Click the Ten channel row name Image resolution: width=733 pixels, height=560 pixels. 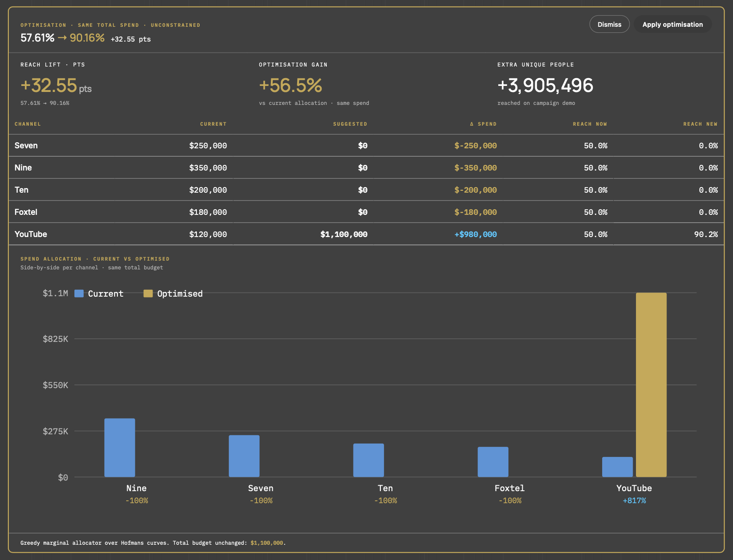pyautogui.click(x=21, y=190)
